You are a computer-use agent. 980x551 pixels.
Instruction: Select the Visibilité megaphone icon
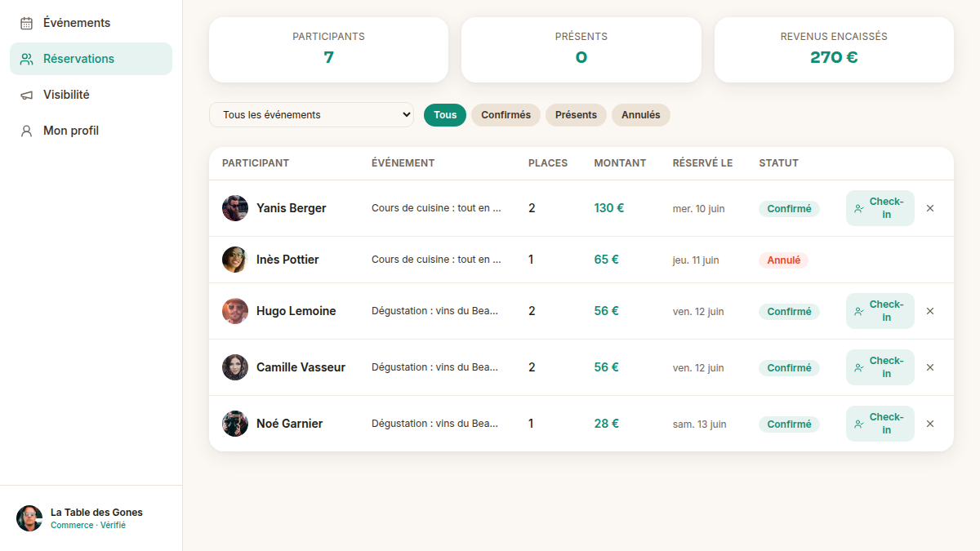(26, 95)
